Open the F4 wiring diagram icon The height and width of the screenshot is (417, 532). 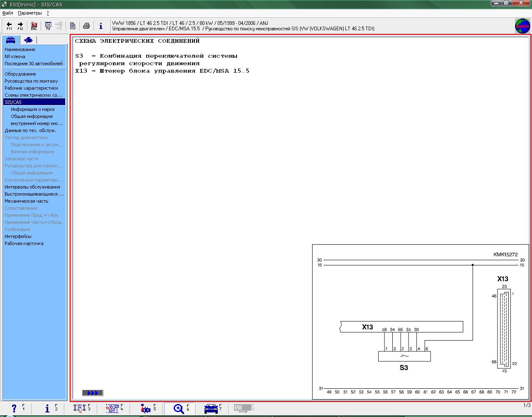[x=112, y=409]
